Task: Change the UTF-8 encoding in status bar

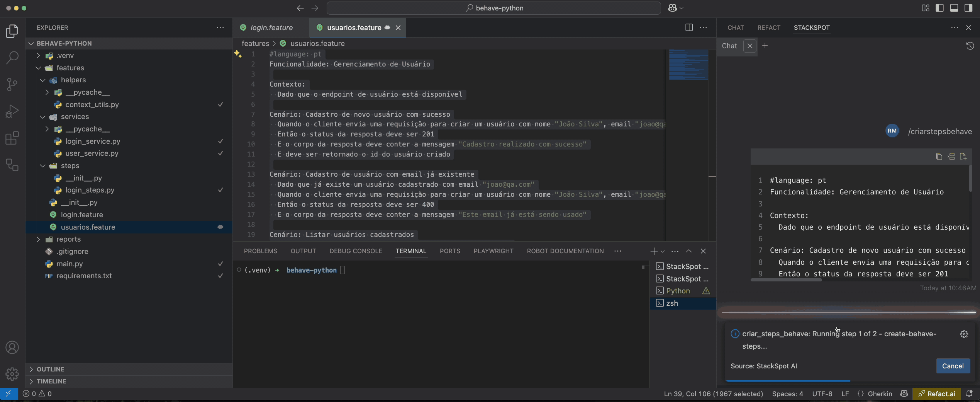Action: (x=822, y=393)
